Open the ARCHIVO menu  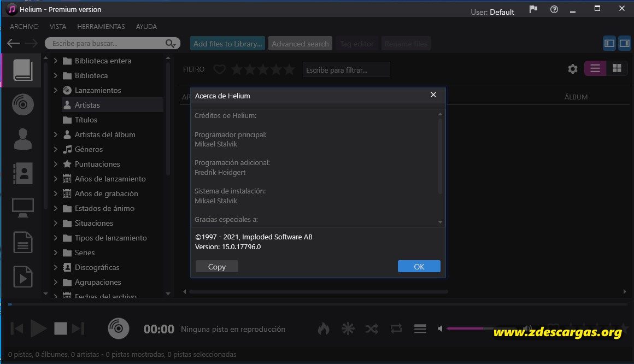[24, 26]
